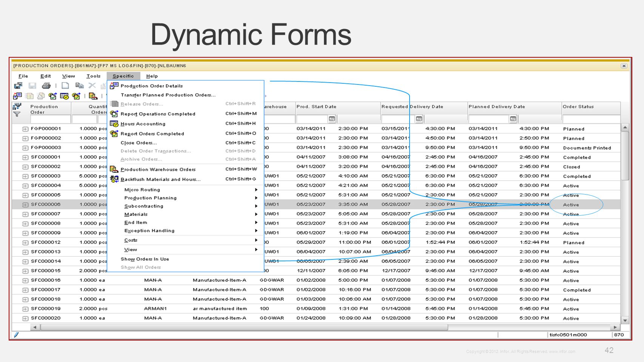Expand the Materials submenu
Viewport: 644px width, 362px height.
[256, 214]
